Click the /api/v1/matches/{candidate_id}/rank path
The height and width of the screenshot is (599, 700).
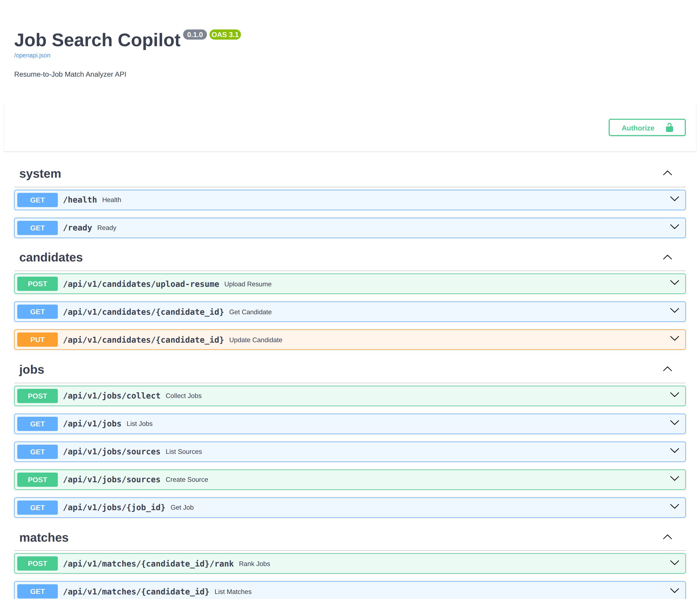point(148,563)
